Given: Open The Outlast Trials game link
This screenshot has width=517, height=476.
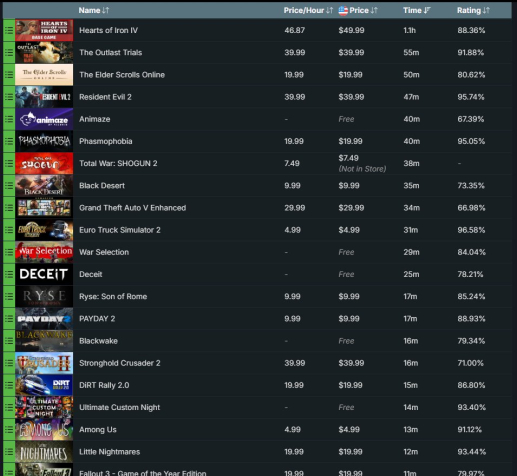Looking at the screenshot, I should point(111,53).
